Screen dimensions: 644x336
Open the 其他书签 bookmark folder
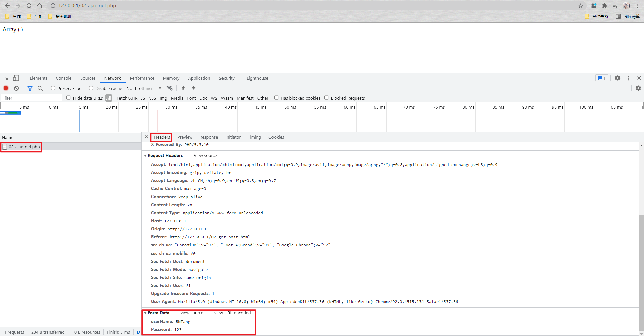[597, 16]
